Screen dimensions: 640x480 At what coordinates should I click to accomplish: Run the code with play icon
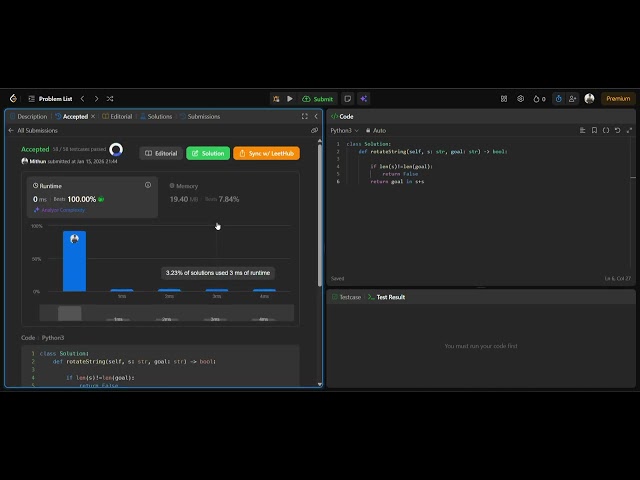[290, 99]
